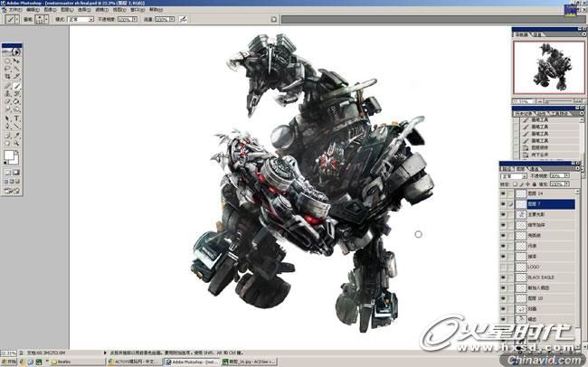Click the Navigator preview thumbnail

coord(549,68)
